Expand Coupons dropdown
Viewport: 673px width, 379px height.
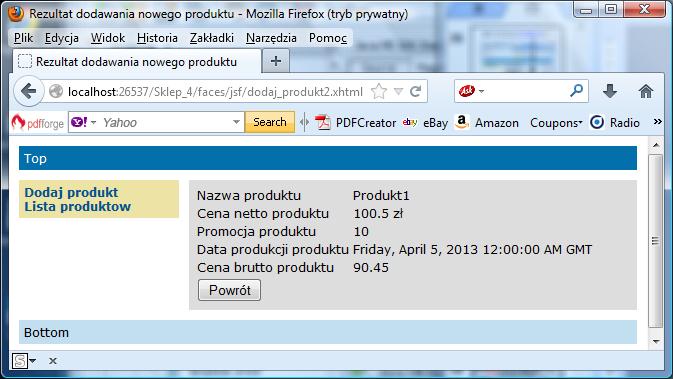point(556,123)
